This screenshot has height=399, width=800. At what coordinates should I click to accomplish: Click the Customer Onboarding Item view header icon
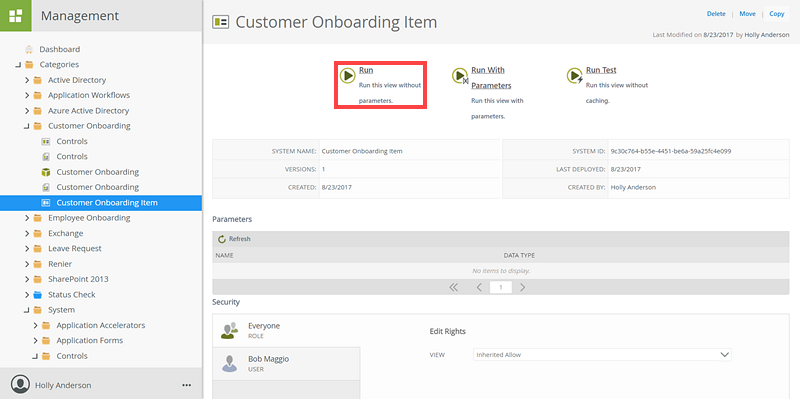pos(220,22)
